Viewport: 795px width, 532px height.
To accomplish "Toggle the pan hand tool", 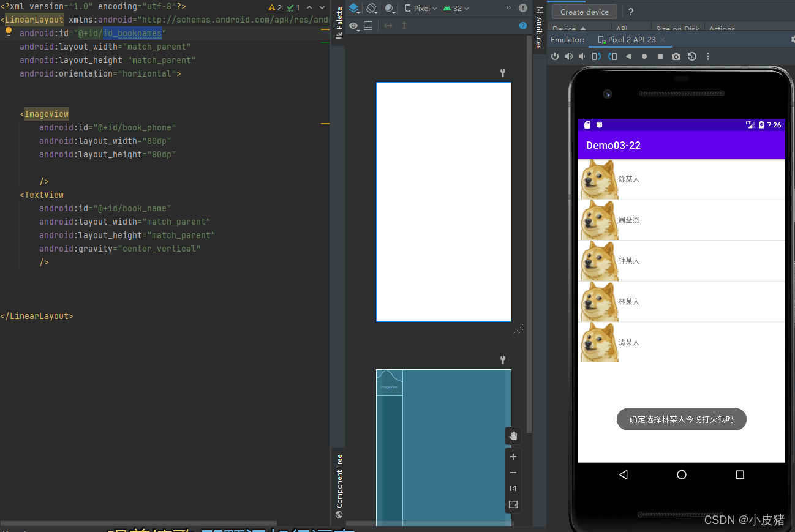I will 513,435.
